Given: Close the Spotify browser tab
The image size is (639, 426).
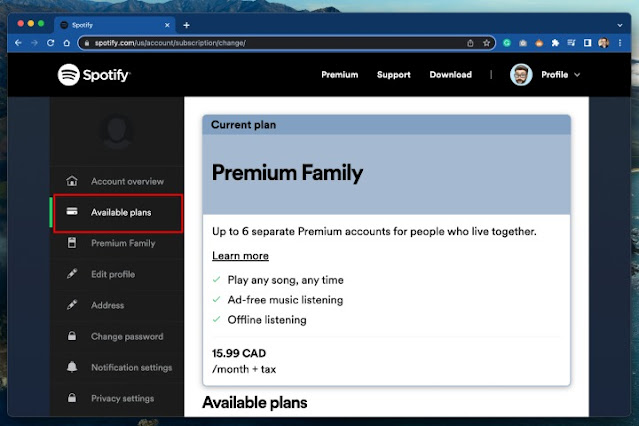Looking at the screenshot, I should tap(167, 25).
